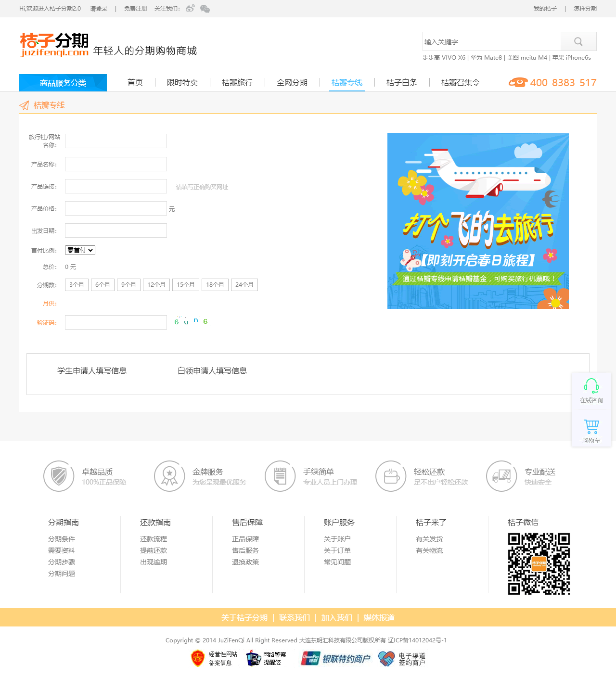
Task: Open the 首付比例 down payment dropdown
Action: pos(80,250)
